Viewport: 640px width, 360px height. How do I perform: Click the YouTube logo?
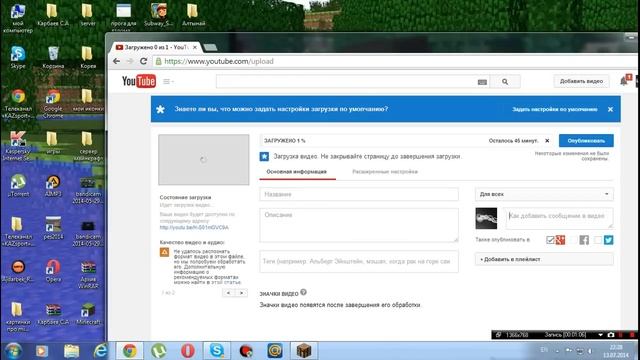pos(139,81)
